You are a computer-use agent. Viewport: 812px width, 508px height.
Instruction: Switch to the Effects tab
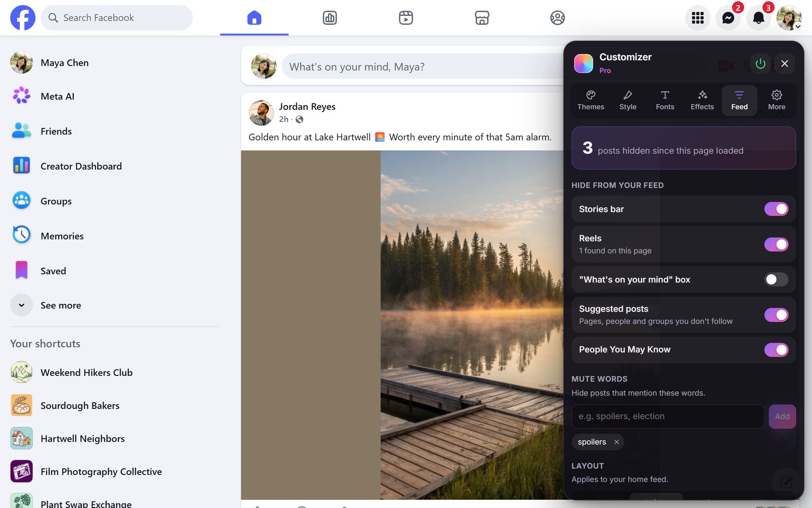coord(702,100)
